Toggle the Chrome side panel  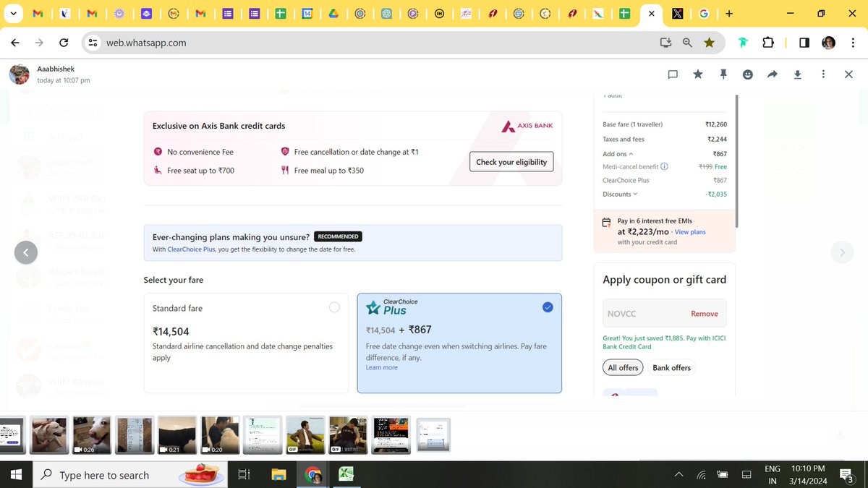pyautogui.click(x=804, y=43)
